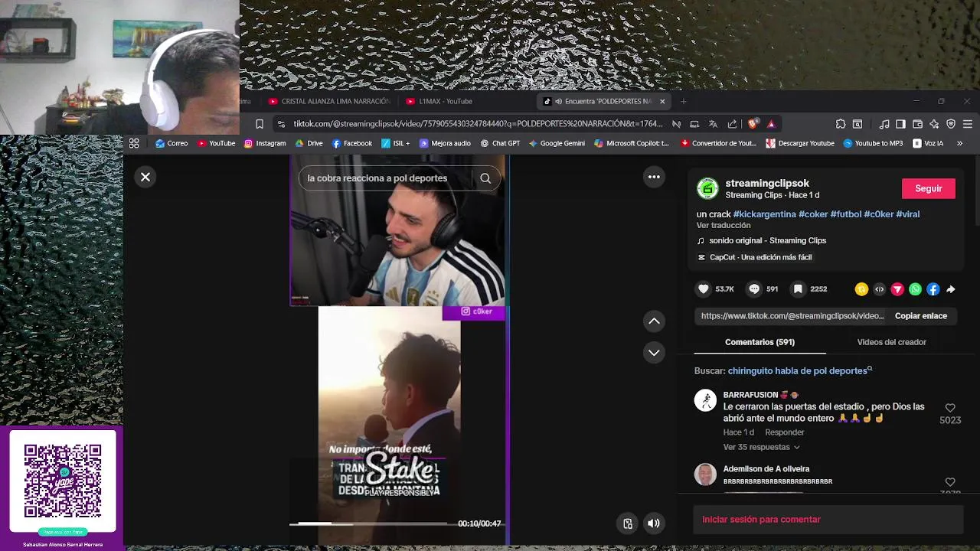Click the Seguir follow button
Viewport: 980px width, 551px height.
click(928, 188)
